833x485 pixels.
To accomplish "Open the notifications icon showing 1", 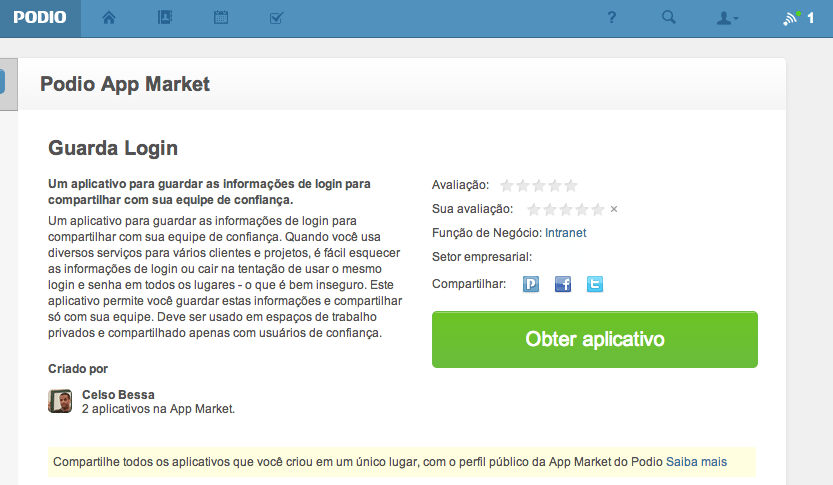I will pos(798,19).
